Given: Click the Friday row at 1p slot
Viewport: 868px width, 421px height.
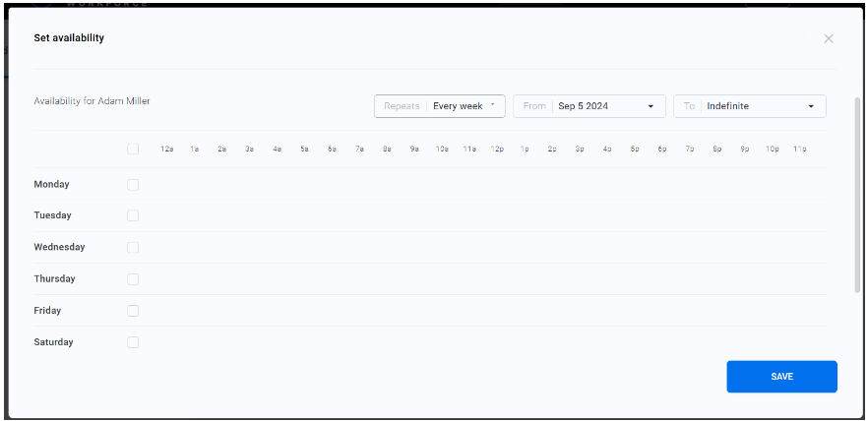Looking at the screenshot, I should tap(525, 311).
